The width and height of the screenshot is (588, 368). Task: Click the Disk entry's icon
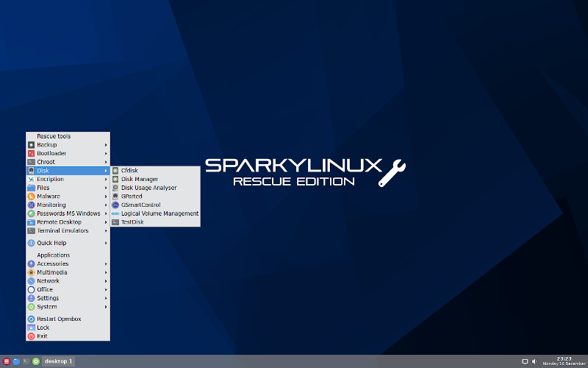point(31,171)
